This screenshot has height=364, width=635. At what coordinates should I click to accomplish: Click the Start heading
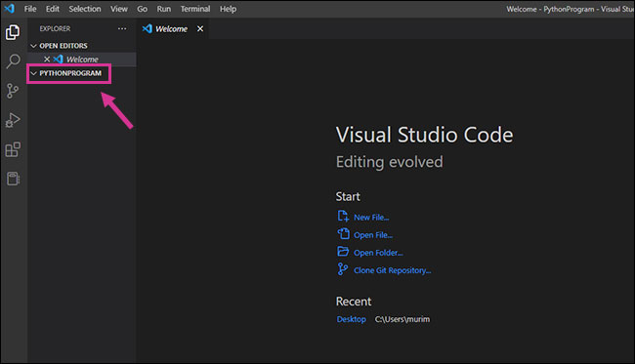[x=348, y=196]
